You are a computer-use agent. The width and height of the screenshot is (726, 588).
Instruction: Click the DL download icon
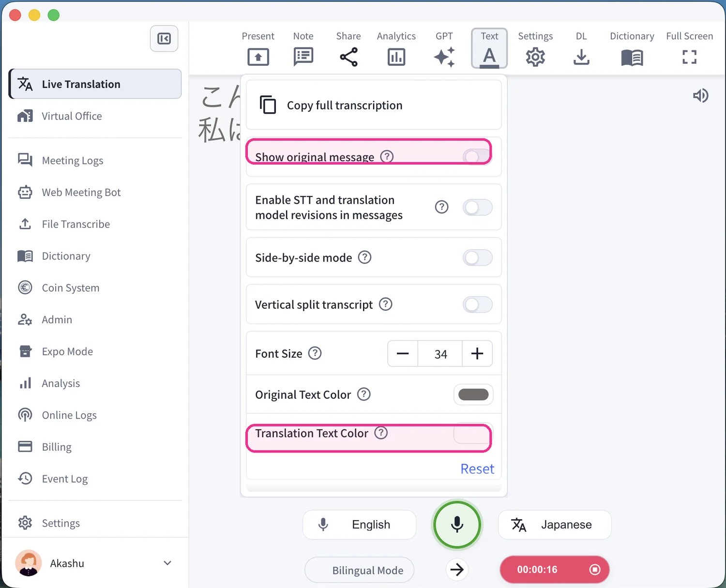[x=581, y=57]
